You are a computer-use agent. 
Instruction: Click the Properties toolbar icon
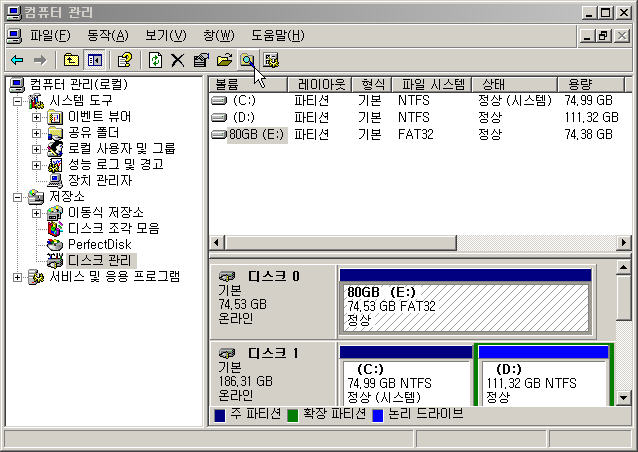point(201,60)
